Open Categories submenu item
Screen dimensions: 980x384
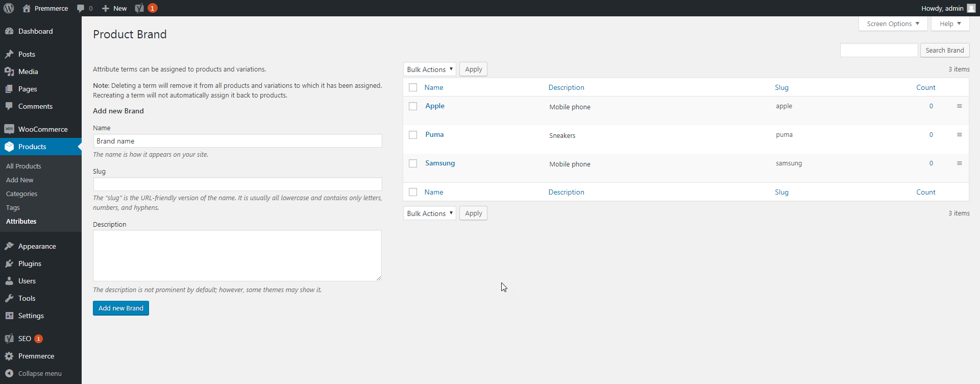coord(21,194)
